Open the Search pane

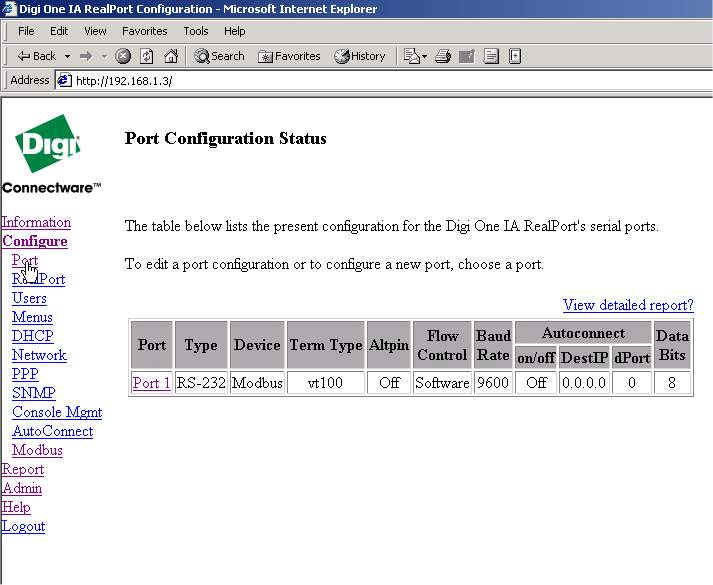tap(219, 56)
